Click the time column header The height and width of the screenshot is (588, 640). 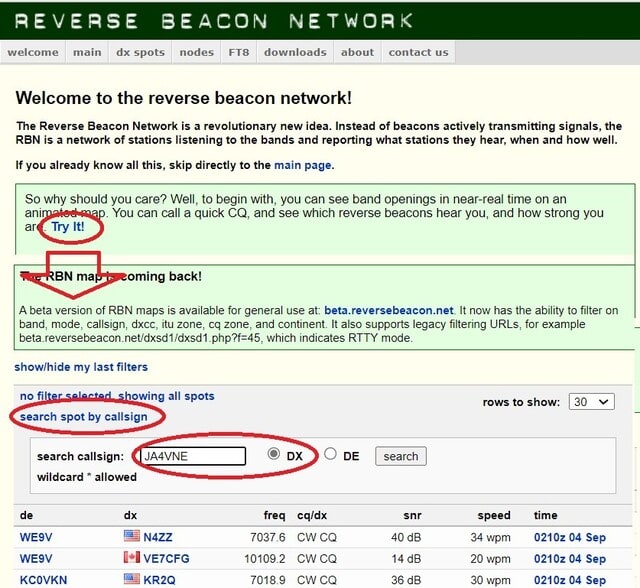point(545,515)
